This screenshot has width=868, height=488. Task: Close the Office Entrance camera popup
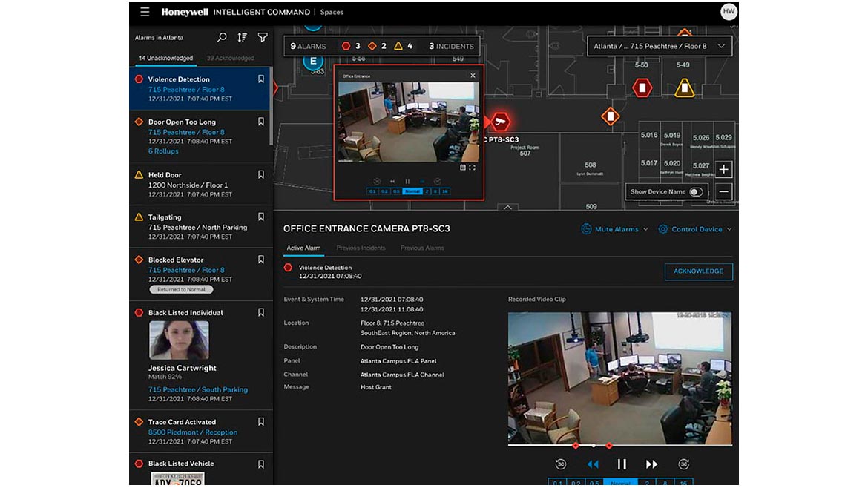point(473,76)
